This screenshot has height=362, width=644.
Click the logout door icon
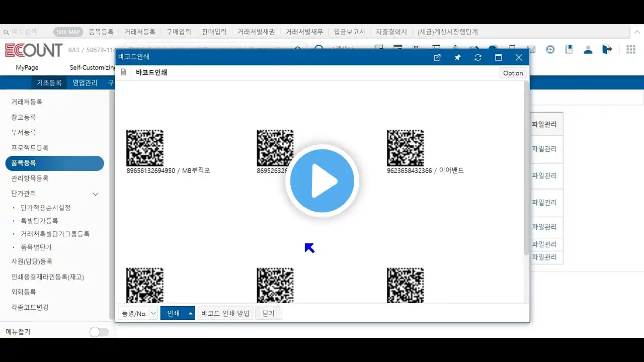(x=607, y=49)
